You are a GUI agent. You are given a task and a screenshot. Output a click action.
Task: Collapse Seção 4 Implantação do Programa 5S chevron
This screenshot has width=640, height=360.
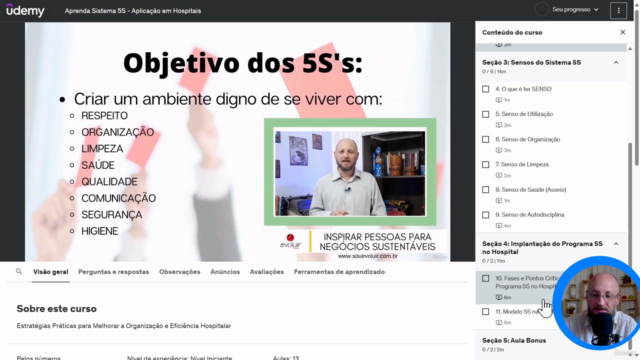coord(616,244)
